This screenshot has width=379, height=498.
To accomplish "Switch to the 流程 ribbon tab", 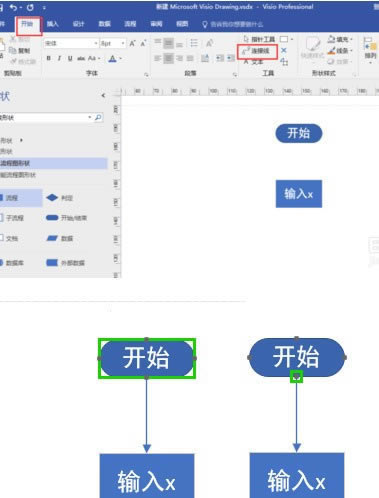I will tap(130, 24).
